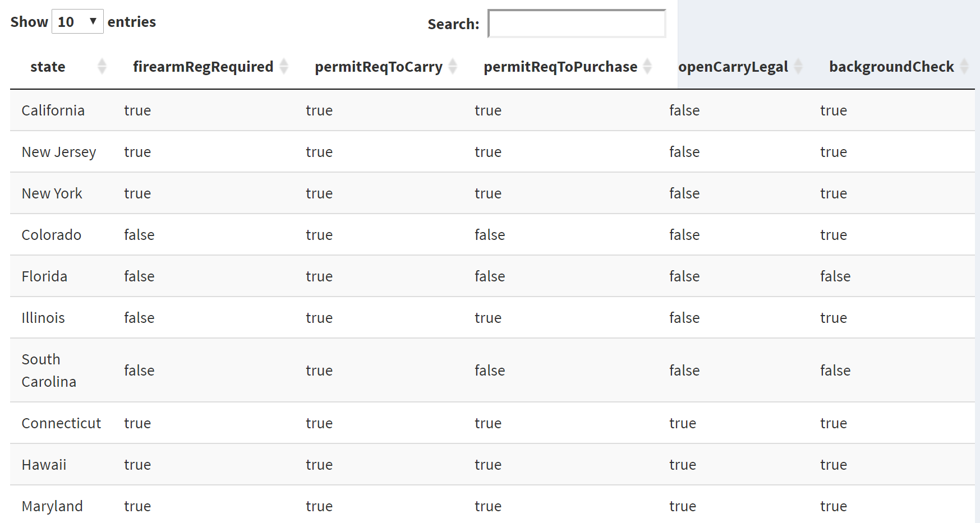Select the California row state cell
The image size is (980, 523).
click(53, 110)
